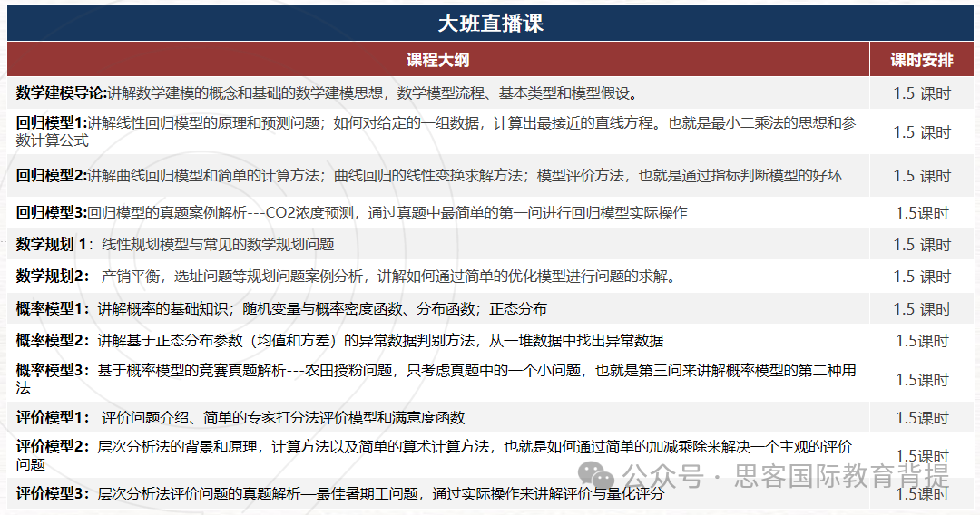Screen dimensions: 980x515
Task: Click the 数学建模导论 row label
Action: tap(61, 92)
